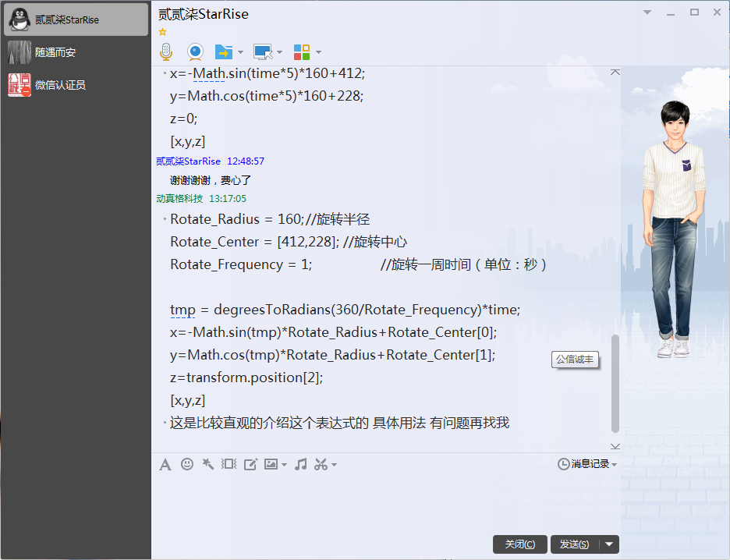Click the line Rotate_Radius = 160;//旋转半径
The height and width of the screenshot is (560, 730).
pos(270,219)
